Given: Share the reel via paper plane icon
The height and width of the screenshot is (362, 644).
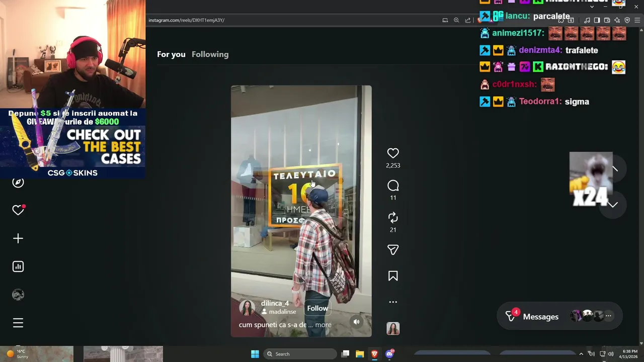Looking at the screenshot, I should tap(393, 250).
